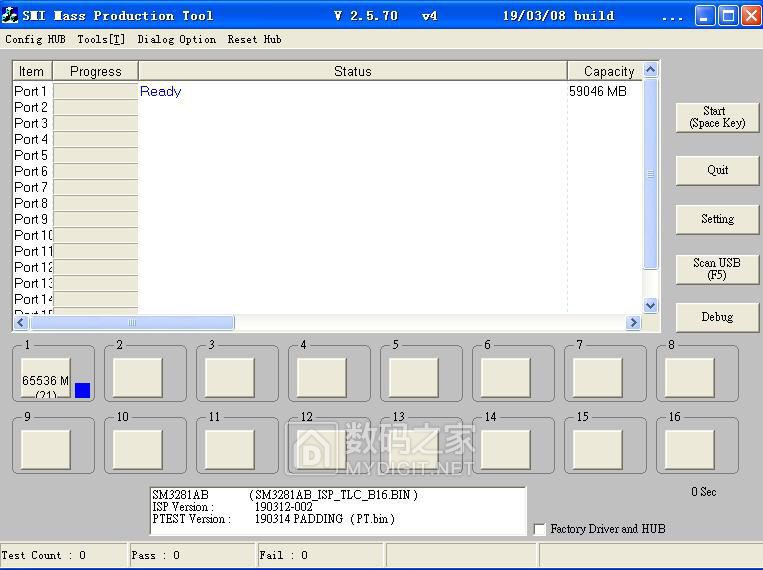The height and width of the screenshot is (570, 763).
Task: Select empty port slot 6
Action: tap(506, 378)
